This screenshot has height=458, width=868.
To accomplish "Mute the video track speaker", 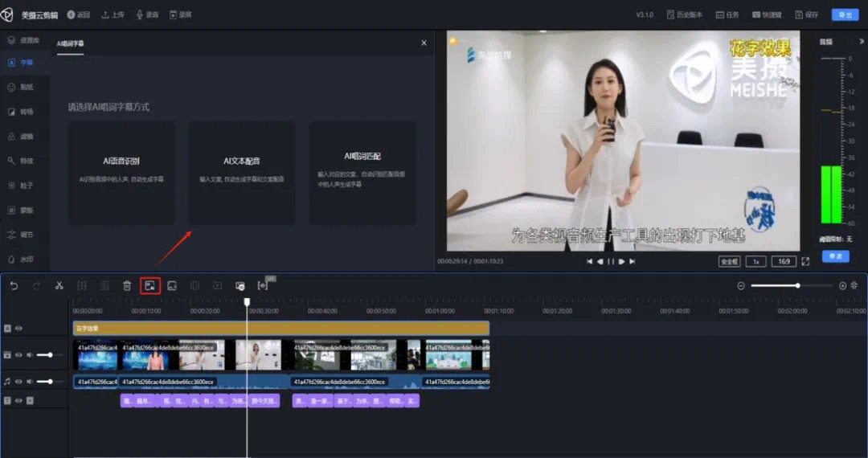I will (30, 354).
